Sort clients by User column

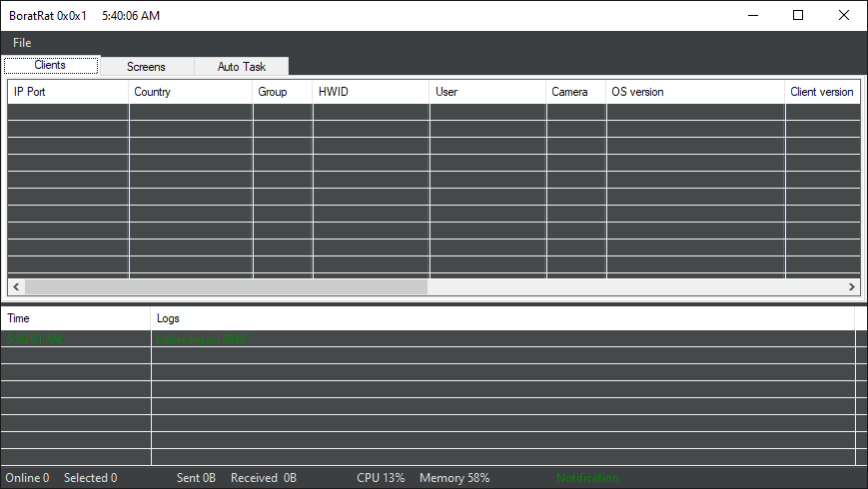(x=487, y=92)
